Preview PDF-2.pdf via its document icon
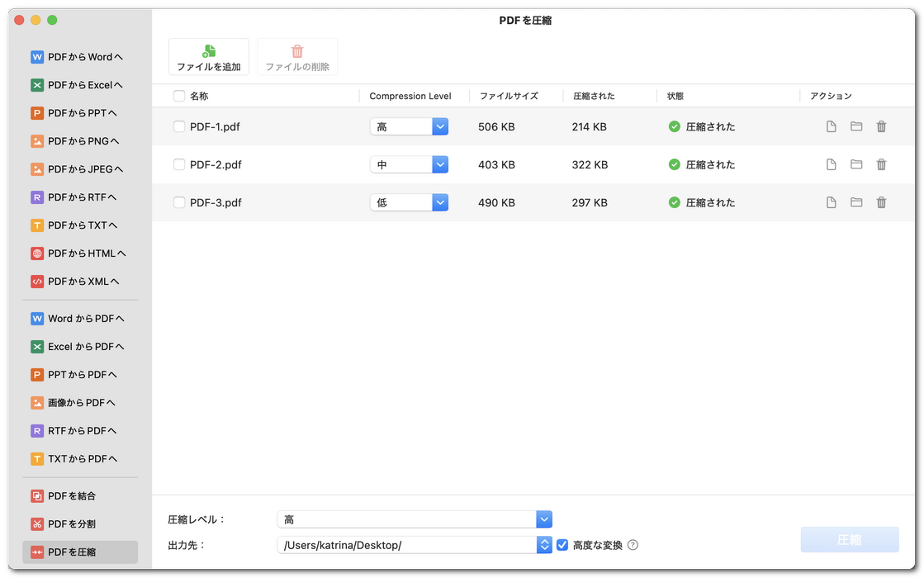This screenshot has height=578, width=924. [x=832, y=164]
